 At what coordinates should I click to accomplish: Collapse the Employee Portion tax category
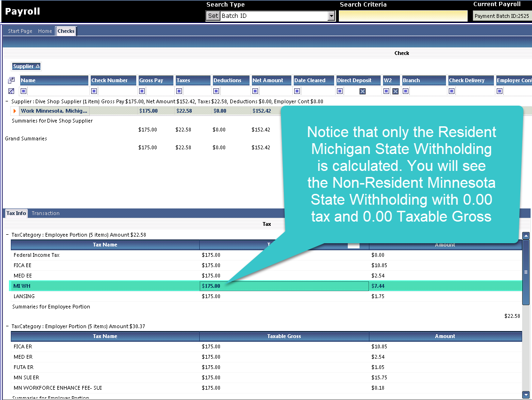click(x=7, y=235)
